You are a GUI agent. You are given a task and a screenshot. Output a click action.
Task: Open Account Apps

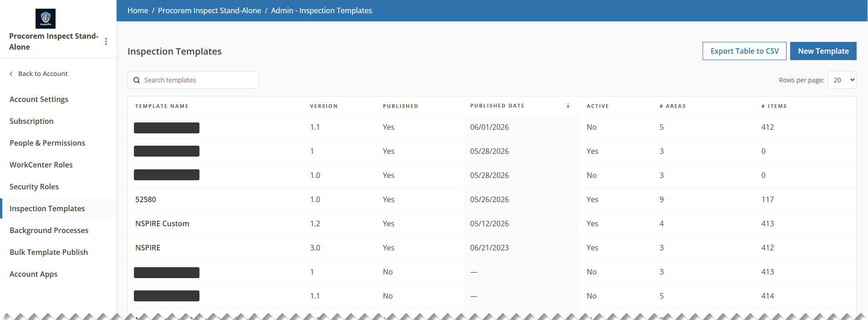pos(33,274)
